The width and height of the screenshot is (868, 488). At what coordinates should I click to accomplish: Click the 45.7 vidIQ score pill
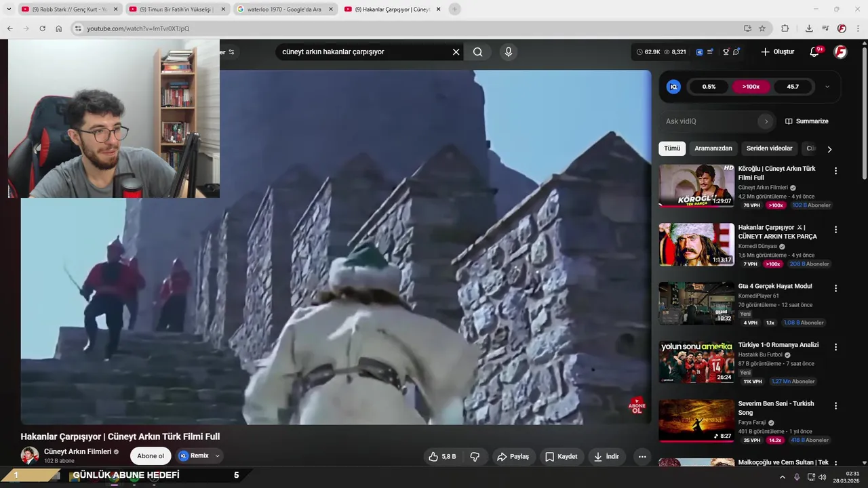click(792, 87)
